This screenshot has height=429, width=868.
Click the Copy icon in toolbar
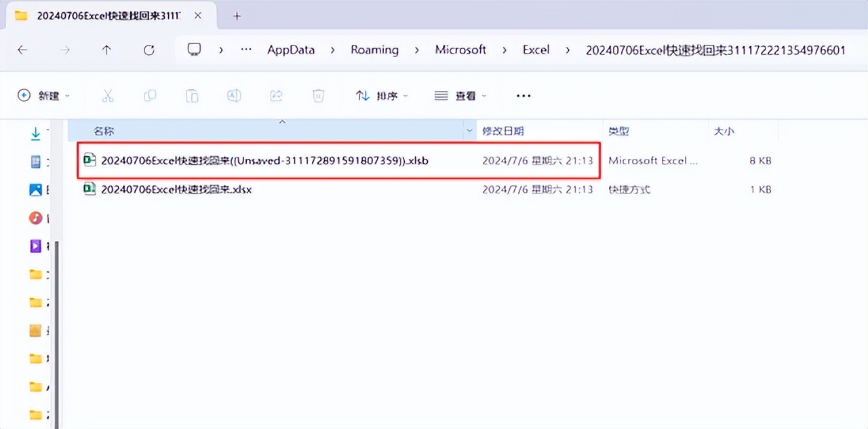pyautogui.click(x=150, y=96)
